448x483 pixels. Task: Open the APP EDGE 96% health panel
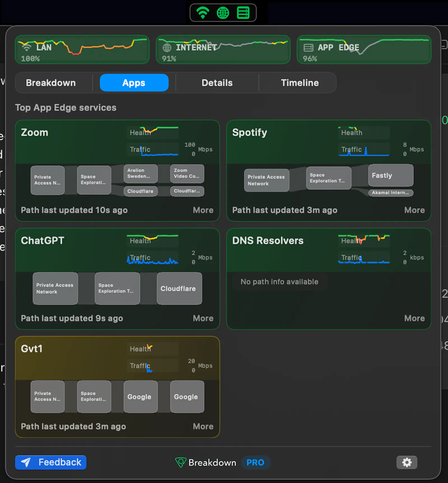pyautogui.click(x=364, y=50)
